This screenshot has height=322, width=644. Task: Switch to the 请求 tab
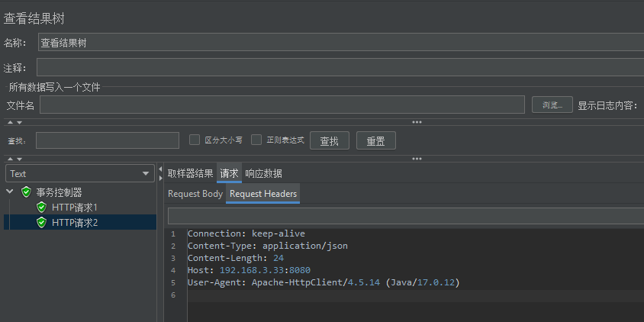click(x=229, y=173)
